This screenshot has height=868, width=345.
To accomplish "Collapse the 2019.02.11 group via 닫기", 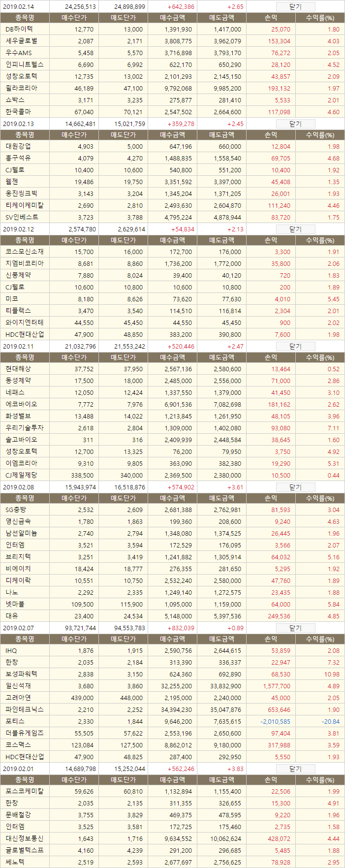I will tap(295, 347).
